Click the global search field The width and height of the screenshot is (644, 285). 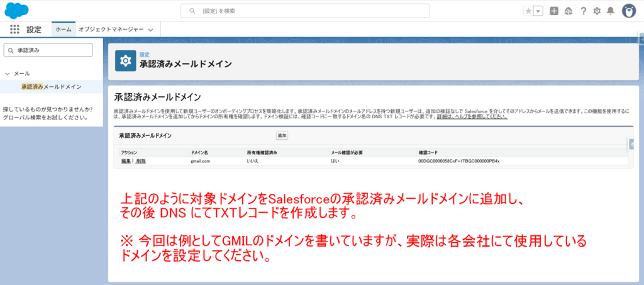coord(305,11)
